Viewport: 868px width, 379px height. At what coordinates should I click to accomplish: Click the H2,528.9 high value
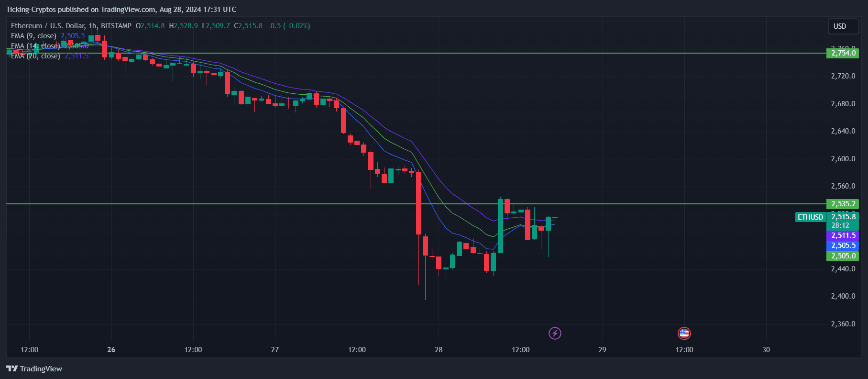183,26
